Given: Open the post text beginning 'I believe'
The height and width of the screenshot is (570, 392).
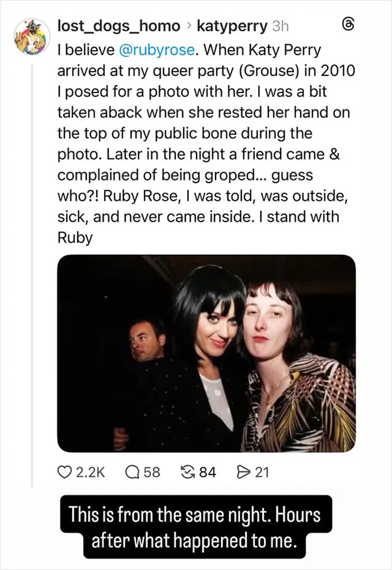Looking at the screenshot, I should click(x=206, y=143).
